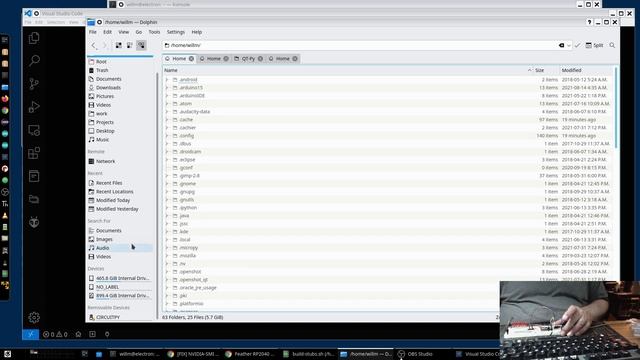The image size is (640, 360).
Task: Click Dolphin's file list vertical scrollbar
Action: point(616,108)
